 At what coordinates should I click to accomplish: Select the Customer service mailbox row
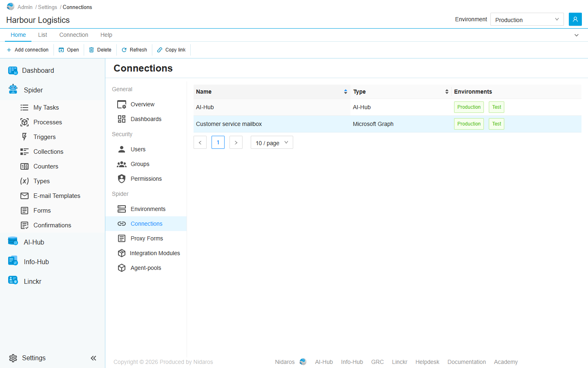point(388,124)
